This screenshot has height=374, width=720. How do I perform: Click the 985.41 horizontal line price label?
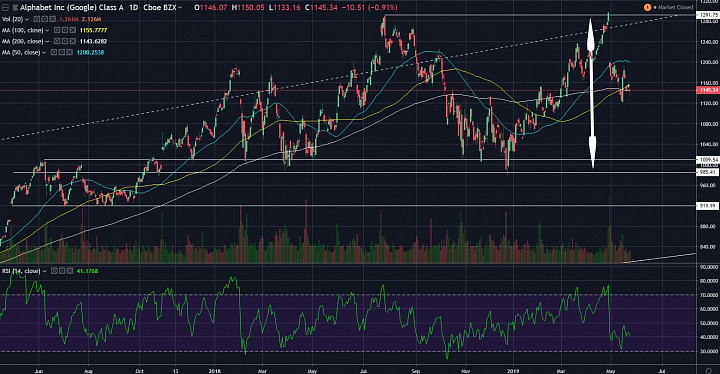[708, 172]
